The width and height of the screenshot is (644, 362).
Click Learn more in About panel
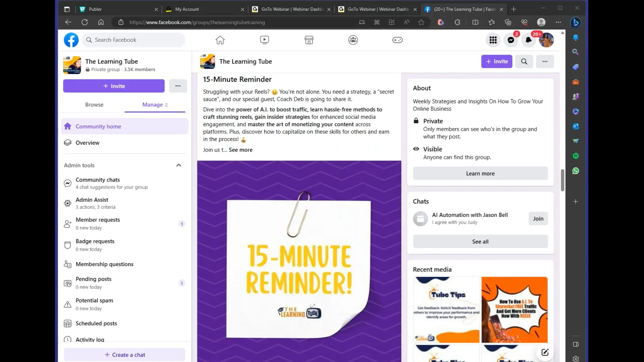480,174
